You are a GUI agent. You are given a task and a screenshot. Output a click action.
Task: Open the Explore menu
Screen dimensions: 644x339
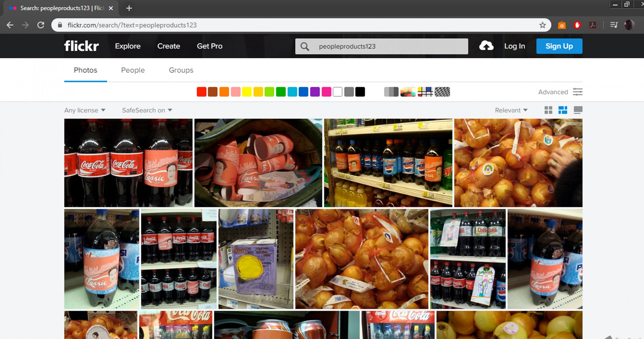tap(128, 46)
